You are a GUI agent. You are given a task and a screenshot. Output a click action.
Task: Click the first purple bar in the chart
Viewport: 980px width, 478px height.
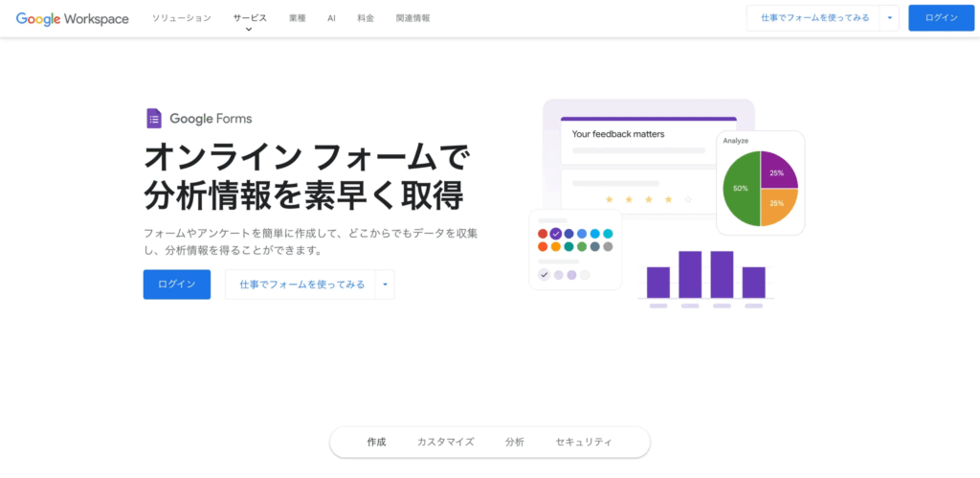coord(658,283)
